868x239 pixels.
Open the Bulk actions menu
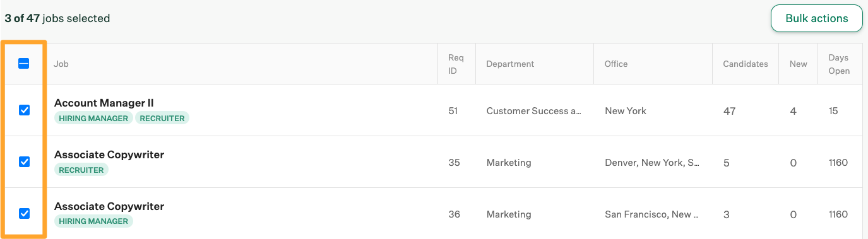click(x=816, y=18)
